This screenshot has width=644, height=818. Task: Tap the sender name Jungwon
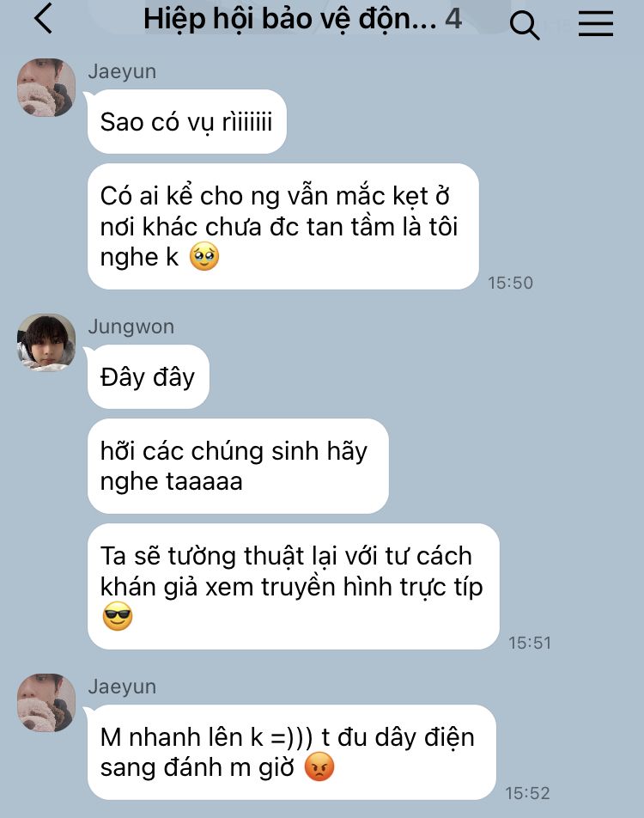[x=131, y=327]
